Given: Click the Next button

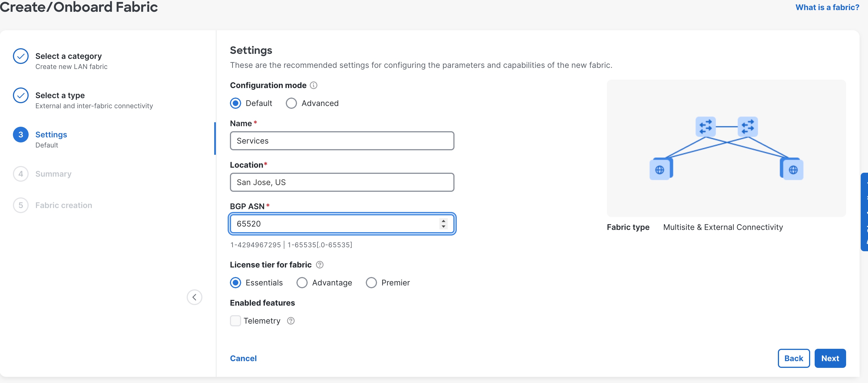Looking at the screenshot, I should 830,358.
